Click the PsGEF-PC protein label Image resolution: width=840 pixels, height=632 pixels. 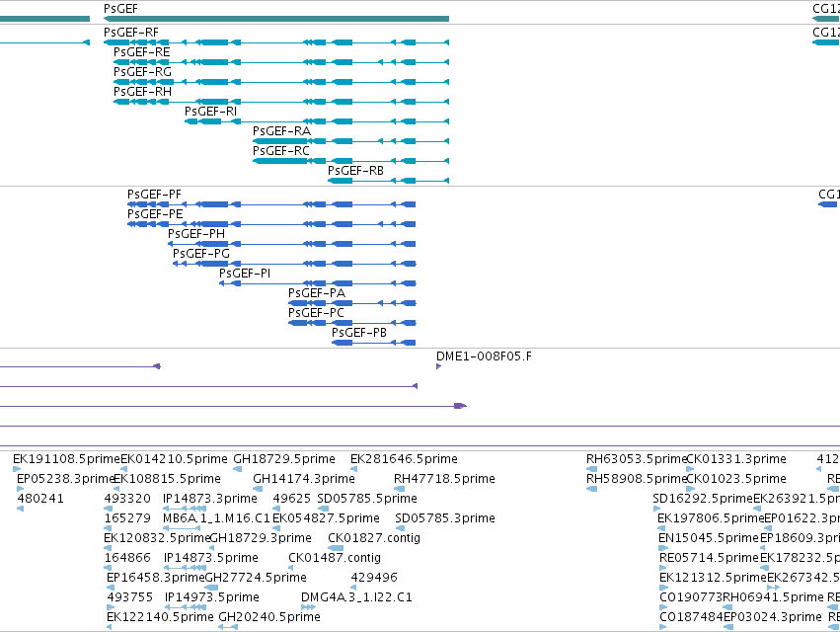316,312
